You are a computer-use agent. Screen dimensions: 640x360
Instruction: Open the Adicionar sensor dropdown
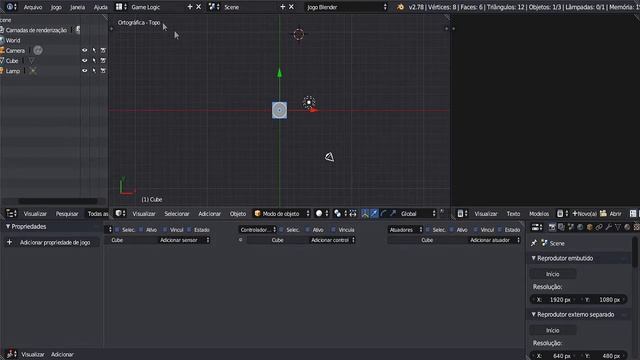pos(184,240)
